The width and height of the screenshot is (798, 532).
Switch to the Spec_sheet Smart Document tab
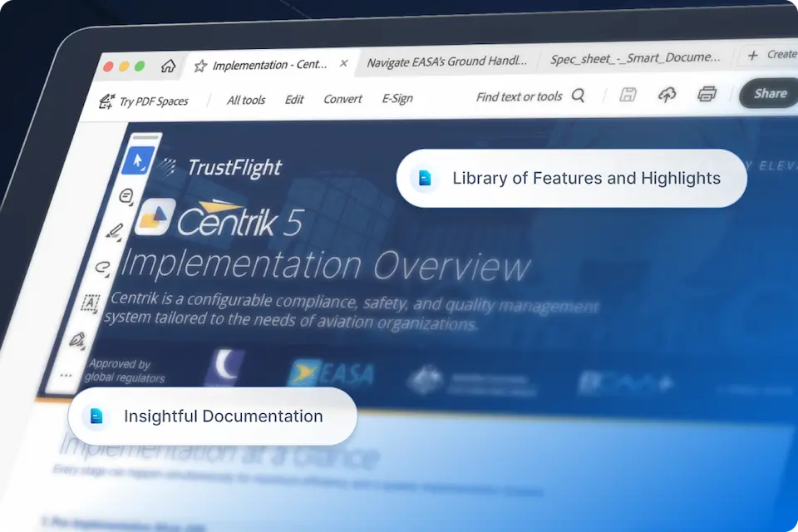[x=635, y=58]
